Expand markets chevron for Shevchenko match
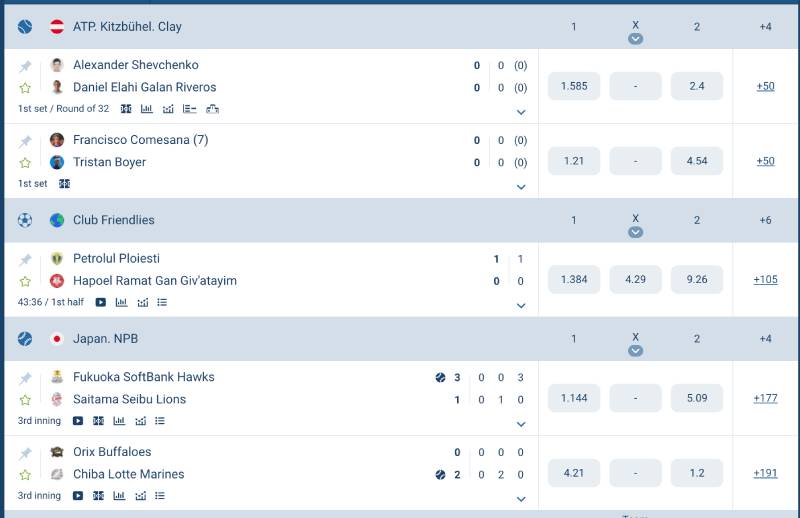Image resolution: width=800 pixels, height=518 pixels. [x=521, y=112]
